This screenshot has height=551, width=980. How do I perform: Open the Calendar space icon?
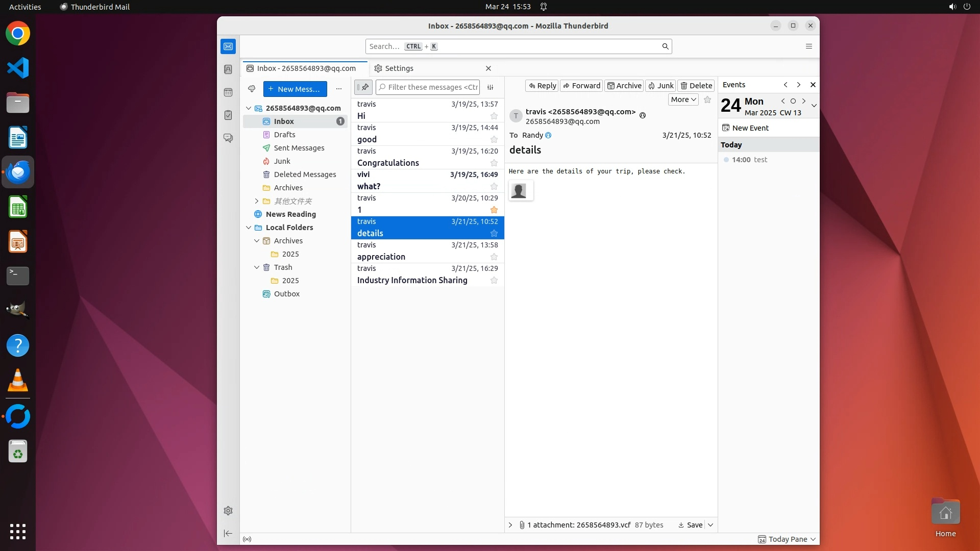(228, 92)
